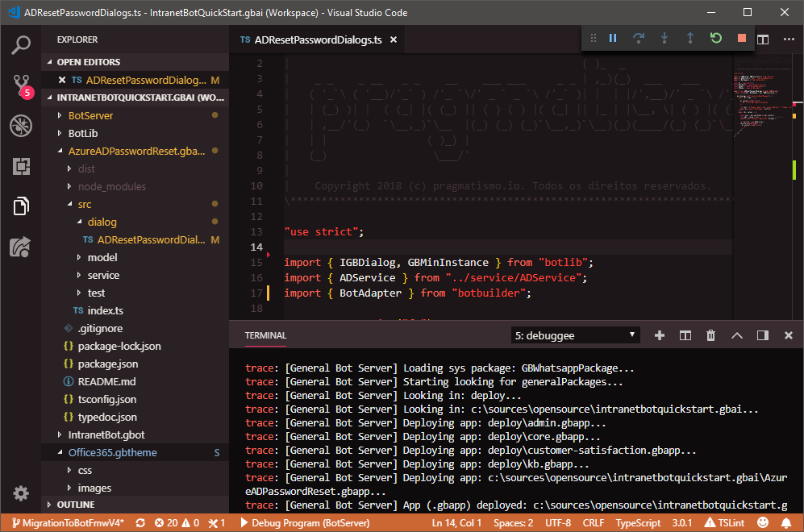Toggle split editor layout
Viewport: 804px width, 532px height.
tap(763, 39)
